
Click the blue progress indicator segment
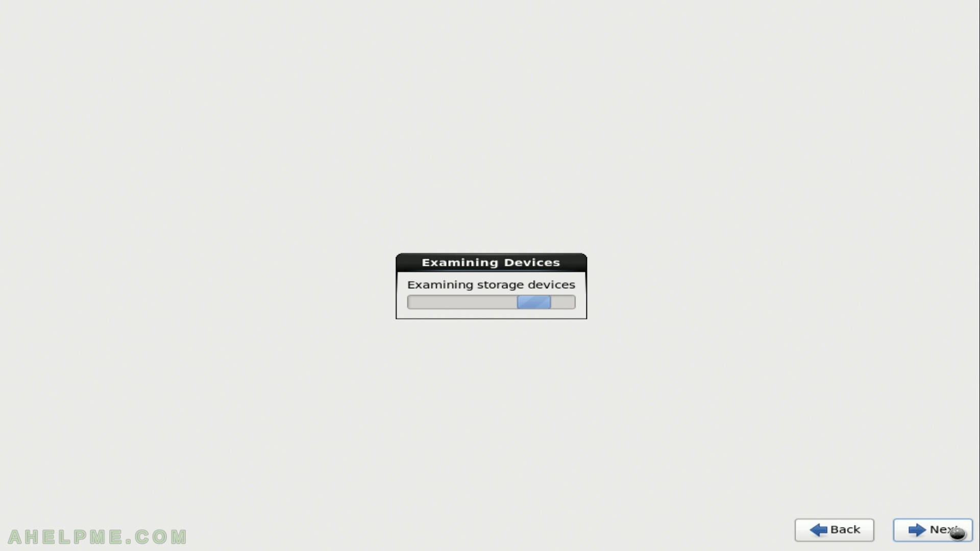tap(534, 302)
